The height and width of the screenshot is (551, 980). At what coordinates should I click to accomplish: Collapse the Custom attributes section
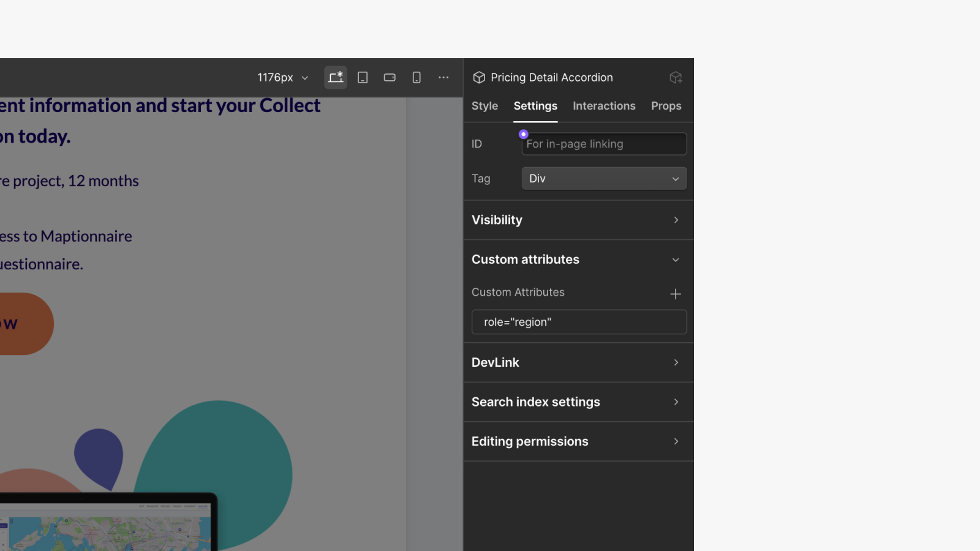click(x=578, y=260)
